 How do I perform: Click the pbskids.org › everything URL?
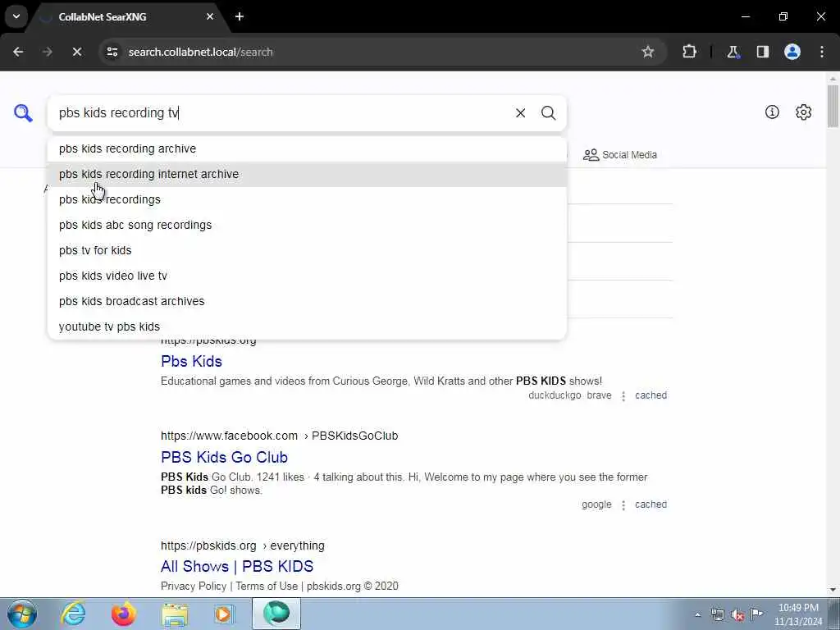pos(243,546)
